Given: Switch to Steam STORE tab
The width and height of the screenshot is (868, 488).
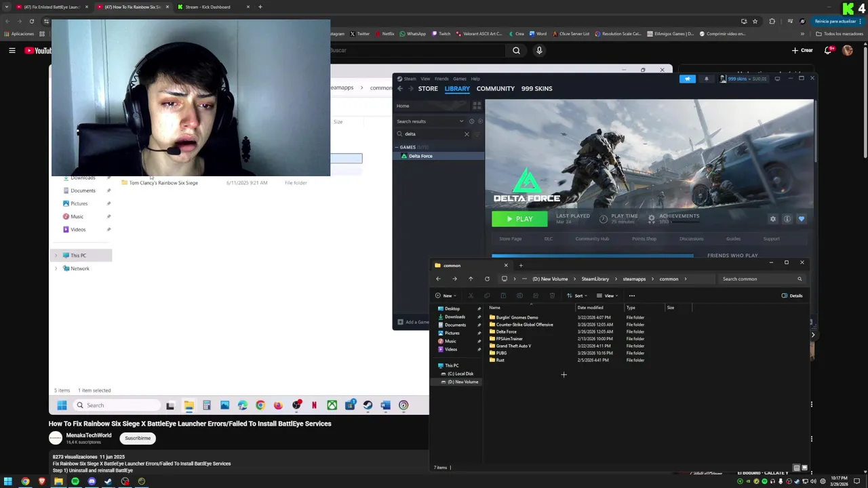Looking at the screenshot, I should tap(428, 89).
